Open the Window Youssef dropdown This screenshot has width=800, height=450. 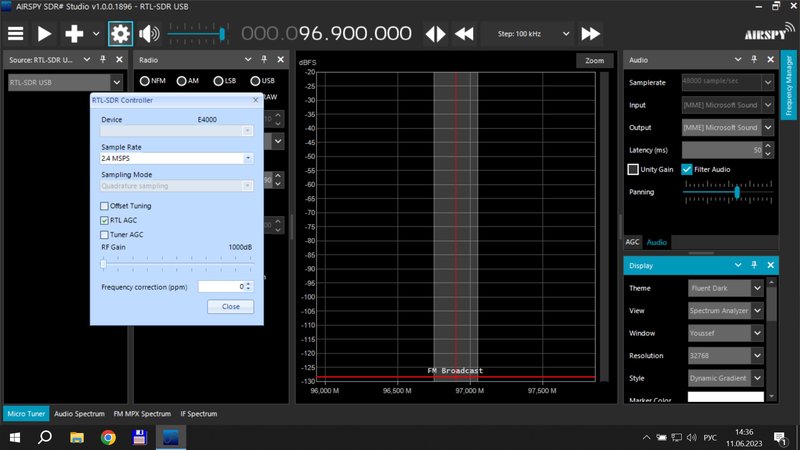click(726, 333)
